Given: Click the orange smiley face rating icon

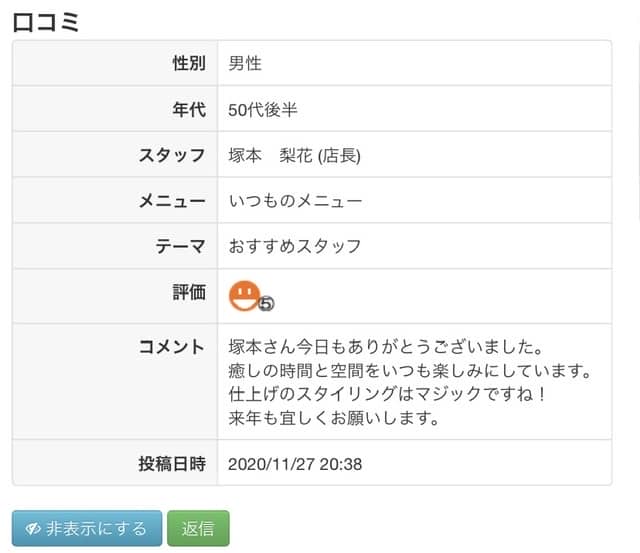Looking at the screenshot, I should (244, 296).
